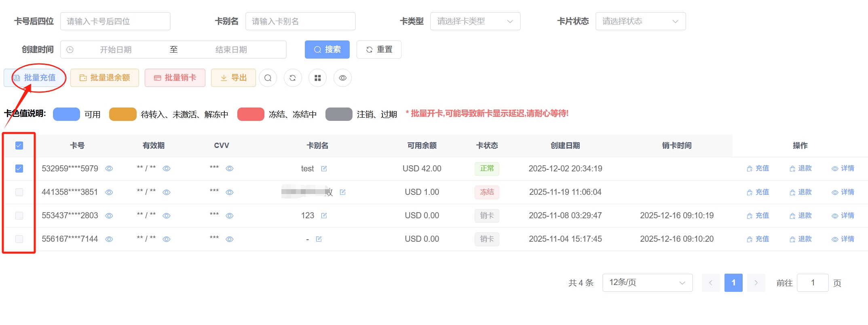Image resolution: width=868 pixels, height=325 pixels.
Task: Expand the 卡片状态 dropdown
Action: 640,21
